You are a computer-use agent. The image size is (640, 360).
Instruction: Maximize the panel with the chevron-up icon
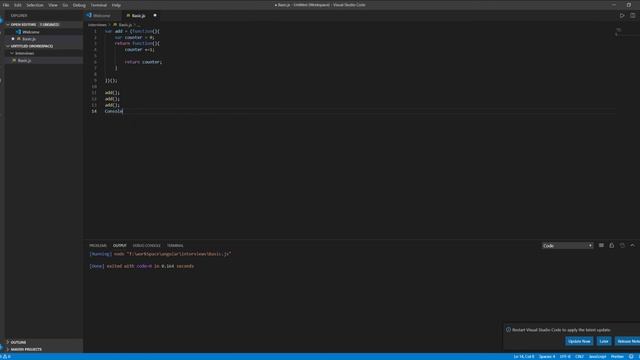point(632,245)
